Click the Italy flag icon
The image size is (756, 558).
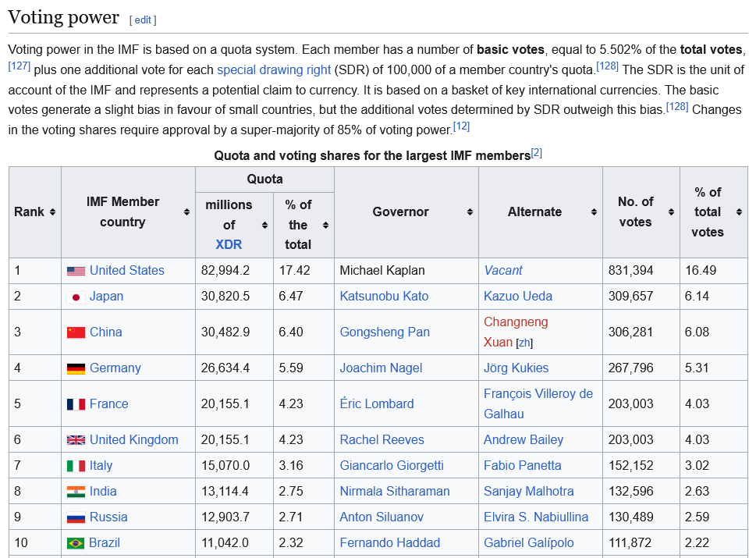coord(76,466)
